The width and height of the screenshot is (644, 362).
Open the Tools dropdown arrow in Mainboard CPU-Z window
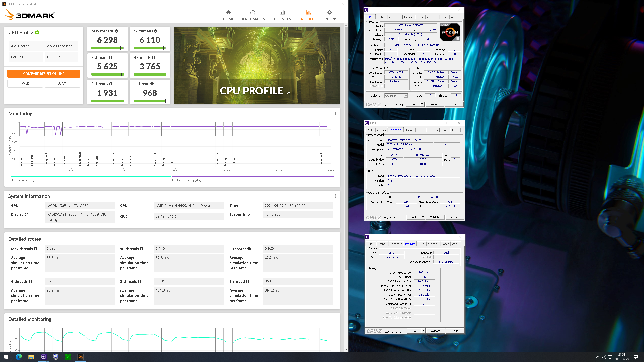pos(423,217)
